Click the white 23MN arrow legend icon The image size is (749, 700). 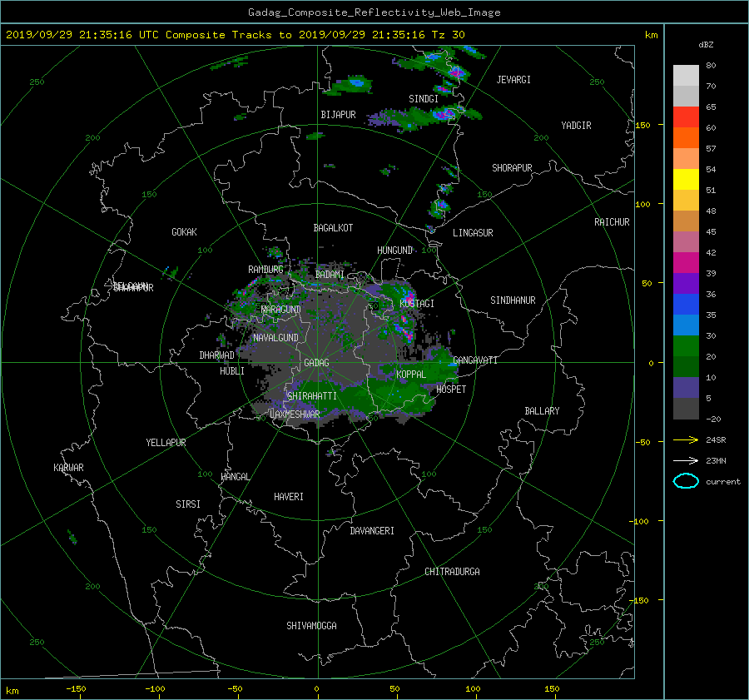pos(686,461)
